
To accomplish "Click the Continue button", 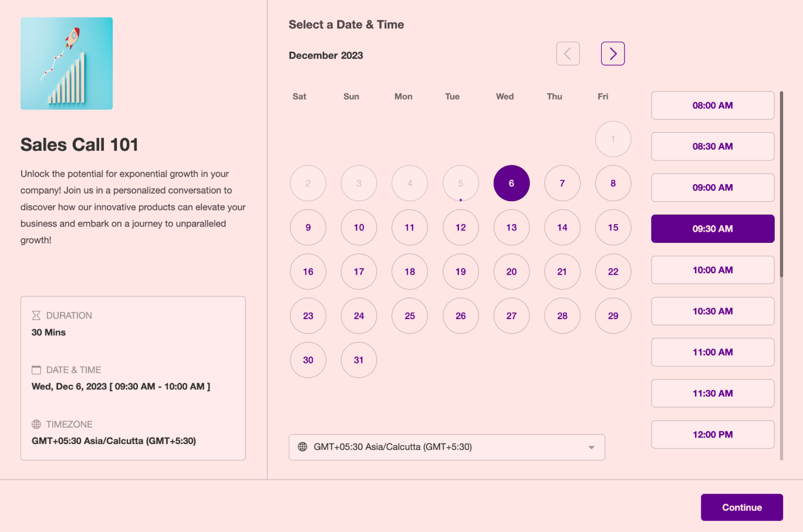I will pyautogui.click(x=741, y=507).
